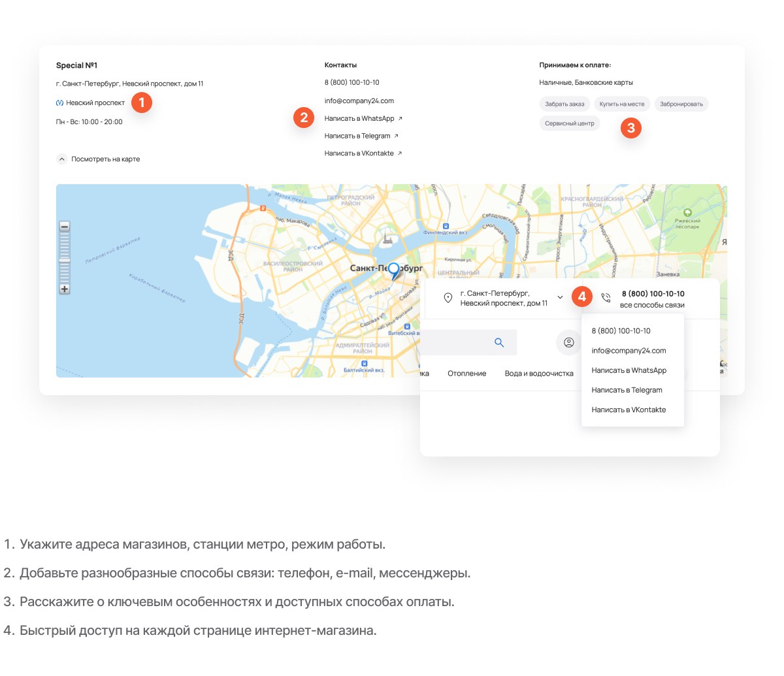
Task: Click the metro icon next to Невский проспект
Action: (60, 103)
